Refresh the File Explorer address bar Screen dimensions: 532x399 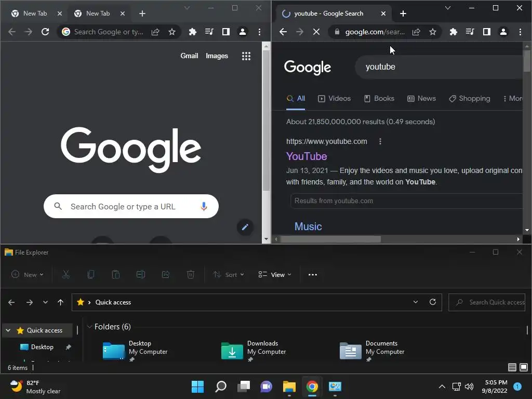click(x=433, y=302)
